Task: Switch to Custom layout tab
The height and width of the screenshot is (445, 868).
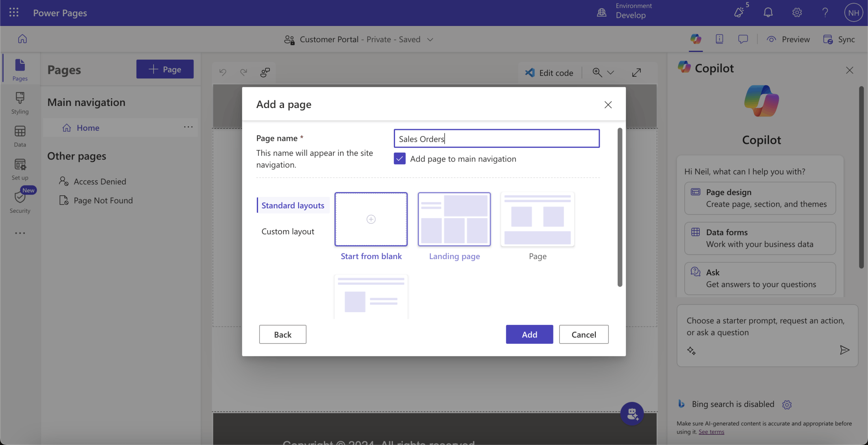Action: (x=288, y=231)
